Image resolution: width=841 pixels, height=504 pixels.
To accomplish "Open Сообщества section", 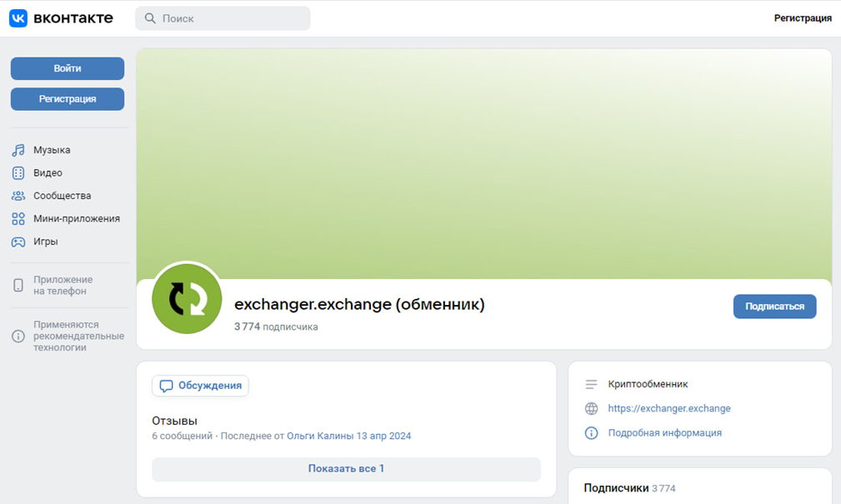I will 63,196.
